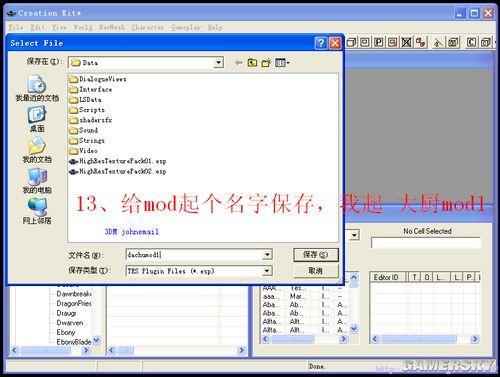Select the Draugr item in the object tree

coord(66,313)
